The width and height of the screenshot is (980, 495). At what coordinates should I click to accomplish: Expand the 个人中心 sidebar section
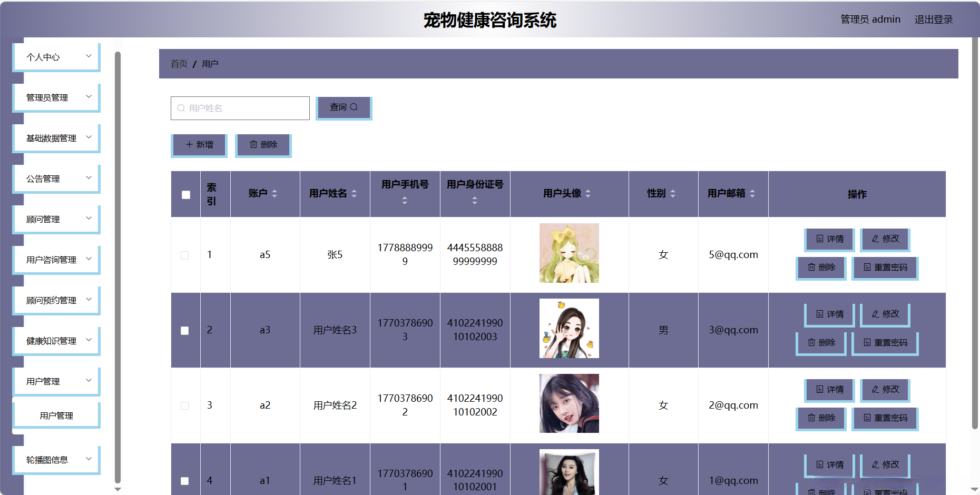(56, 56)
